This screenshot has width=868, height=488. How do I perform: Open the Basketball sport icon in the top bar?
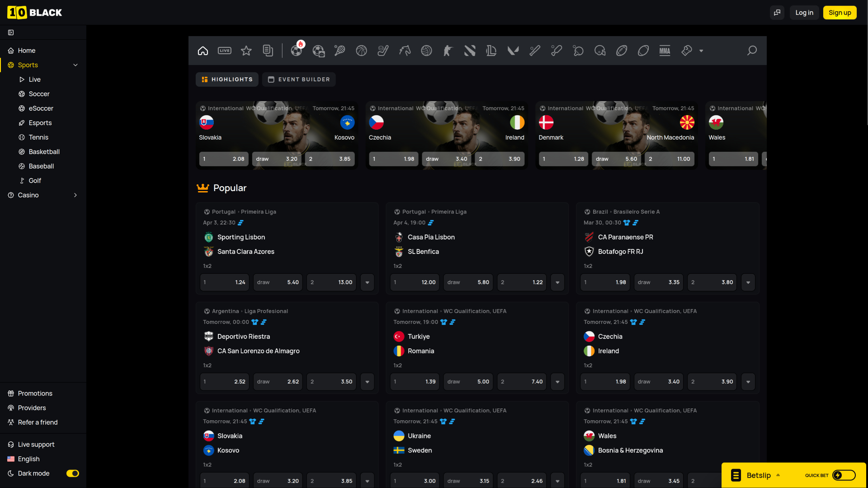361,51
